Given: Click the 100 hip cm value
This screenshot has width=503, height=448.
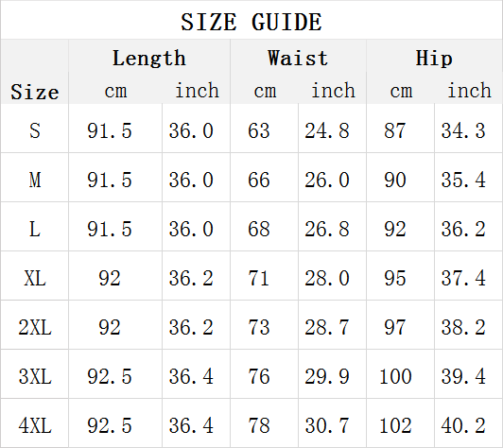Looking at the screenshot, I should (395, 376).
